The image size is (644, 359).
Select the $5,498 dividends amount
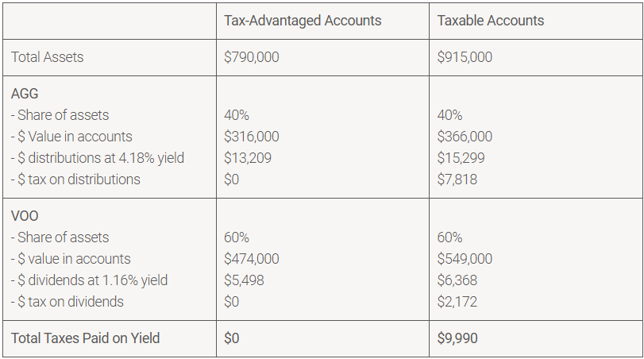click(245, 280)
